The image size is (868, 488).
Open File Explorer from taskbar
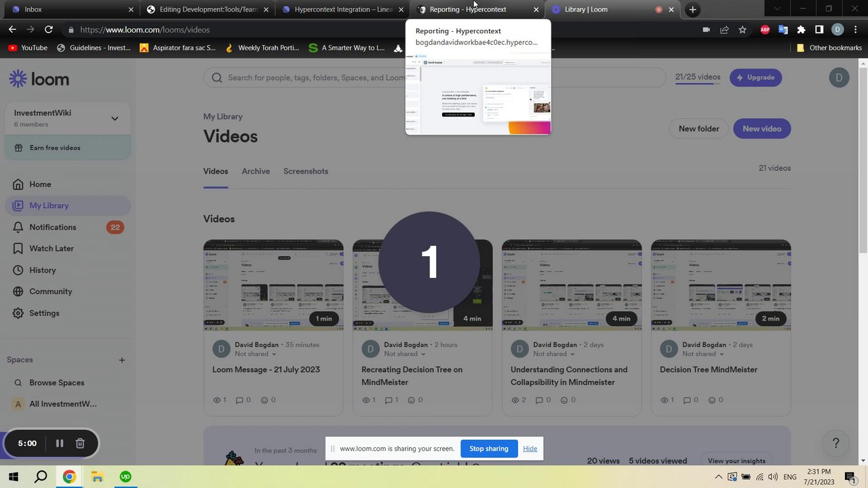click(97, 476)
